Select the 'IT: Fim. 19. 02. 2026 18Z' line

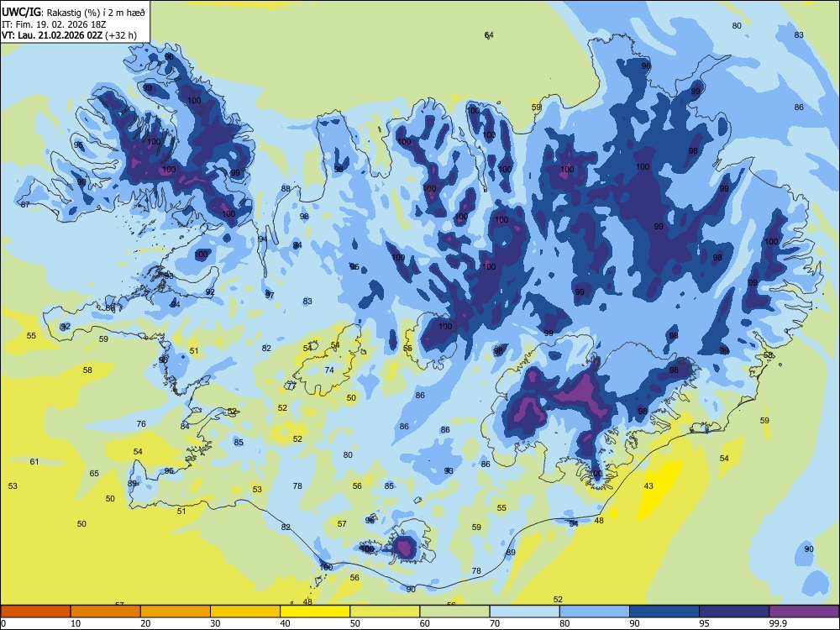(x=54, y=24)
